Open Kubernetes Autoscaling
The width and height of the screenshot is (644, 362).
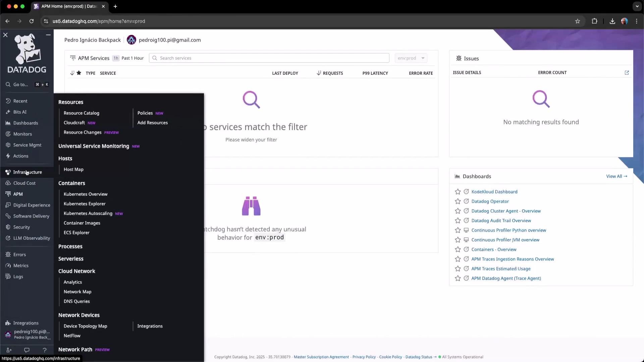(x=88, y=214)
